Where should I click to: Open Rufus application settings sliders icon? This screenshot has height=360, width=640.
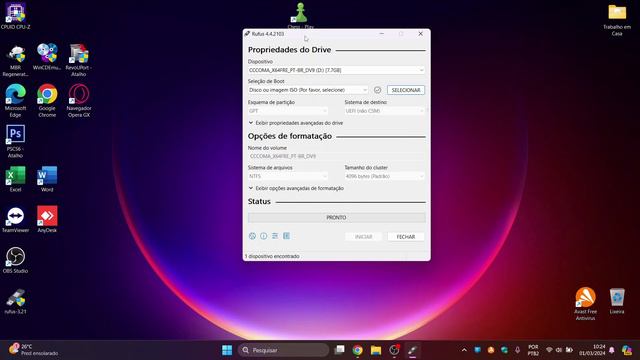275,236
